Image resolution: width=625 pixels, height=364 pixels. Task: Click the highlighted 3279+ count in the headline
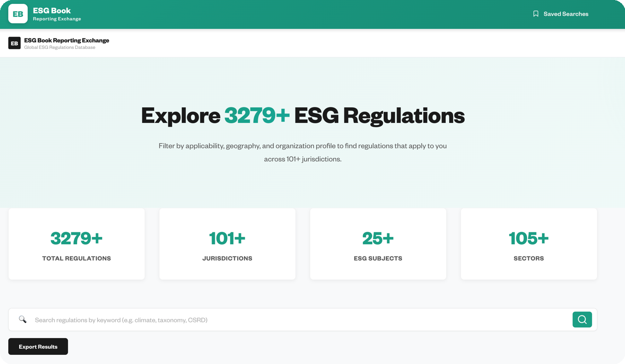256,115
